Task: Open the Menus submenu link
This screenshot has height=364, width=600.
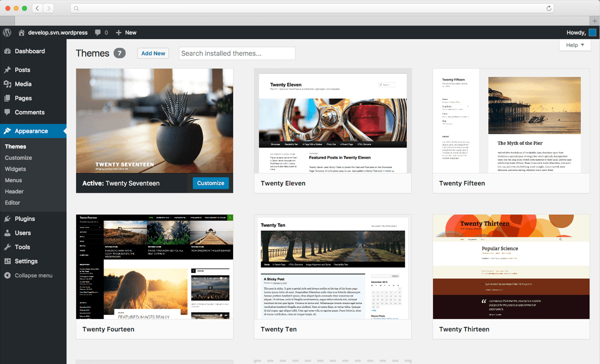Action: coord(13,180)
